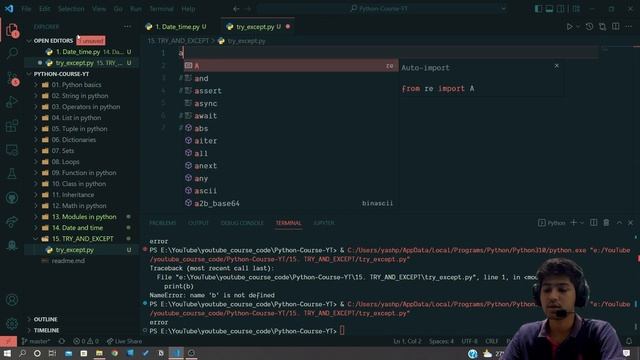
Task: Open the Search view in activity bar
Action: [x=12, y=53]
